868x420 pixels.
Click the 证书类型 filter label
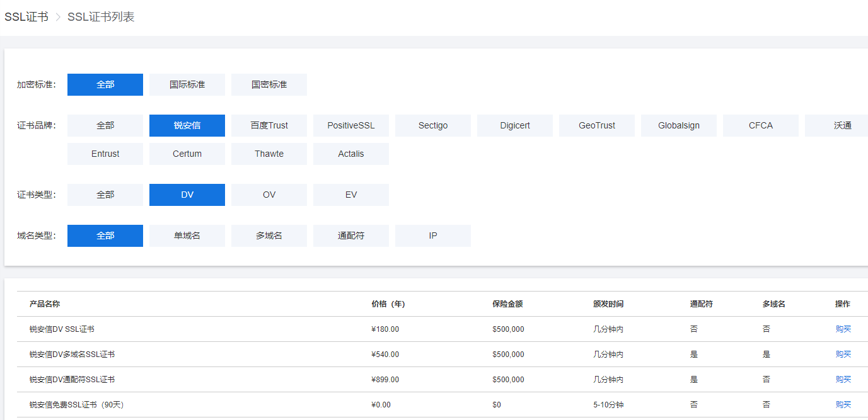36,195
